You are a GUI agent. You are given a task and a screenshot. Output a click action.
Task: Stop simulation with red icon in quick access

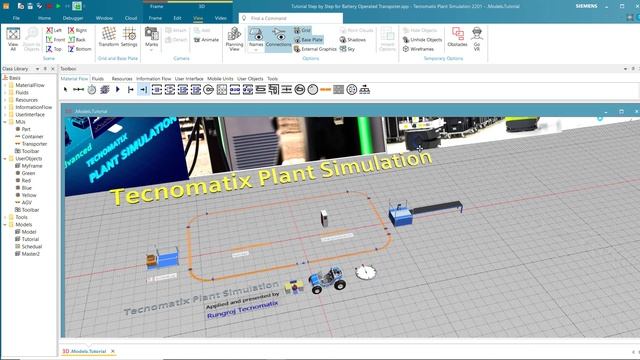pyautogui.click(x=49, y=6)
